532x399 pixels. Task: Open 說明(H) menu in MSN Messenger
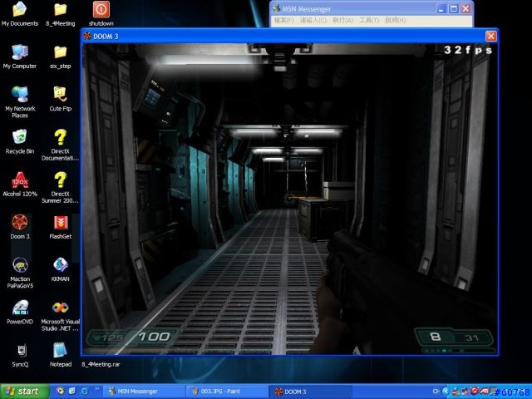(396, 20)
